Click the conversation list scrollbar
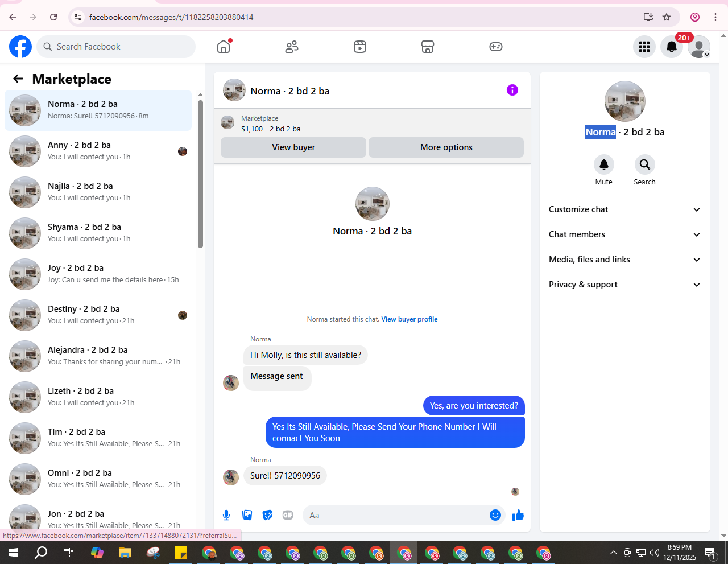The image size is (728, 564). (200, 174)
